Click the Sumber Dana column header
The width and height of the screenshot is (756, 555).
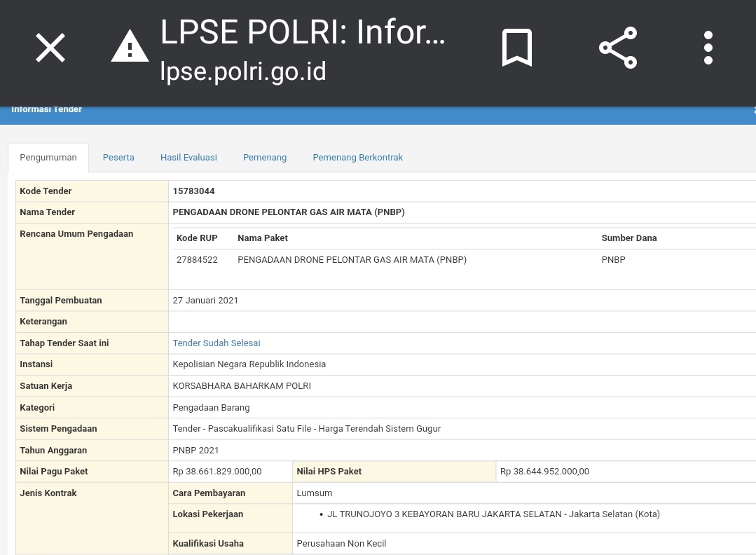point(629,238)
